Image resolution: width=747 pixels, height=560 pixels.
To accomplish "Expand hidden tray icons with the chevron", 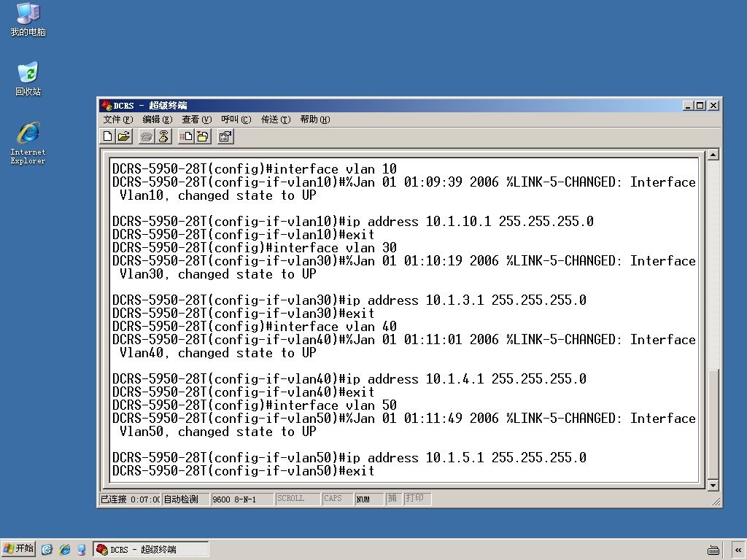I will (738, 550).
